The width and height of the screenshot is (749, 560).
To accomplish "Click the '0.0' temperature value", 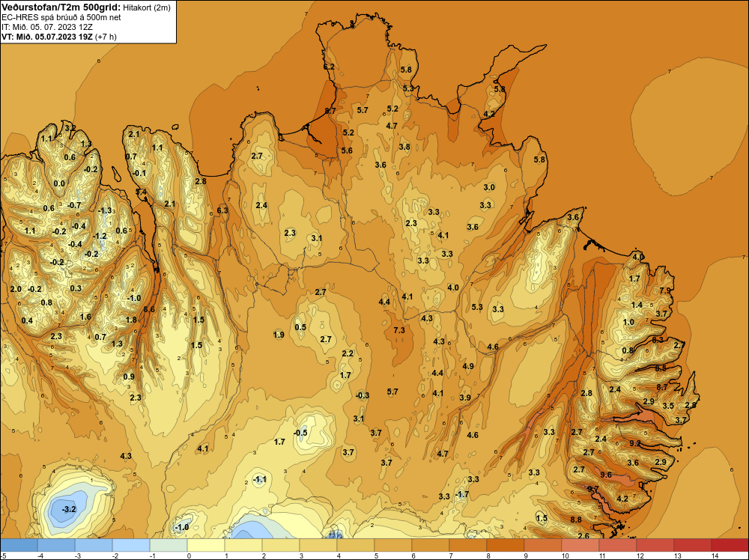I will 59,183.
